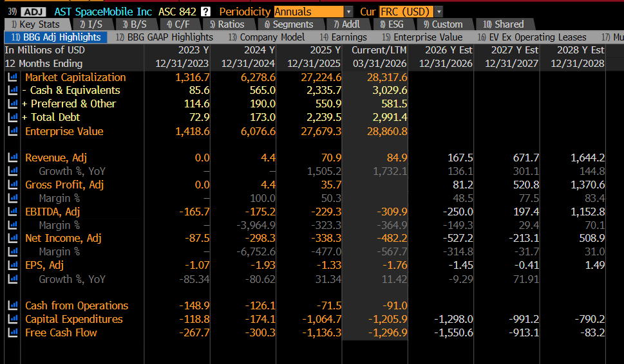Open chart icon for Market Capitalization row
Image resolution: width=624 pixels, height=364 pixels.
pyautogui.click(x=13, y=77)
